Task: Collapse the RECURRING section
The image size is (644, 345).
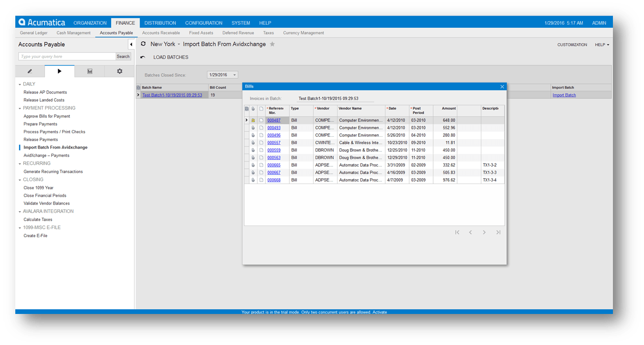Action: [20, 163]
